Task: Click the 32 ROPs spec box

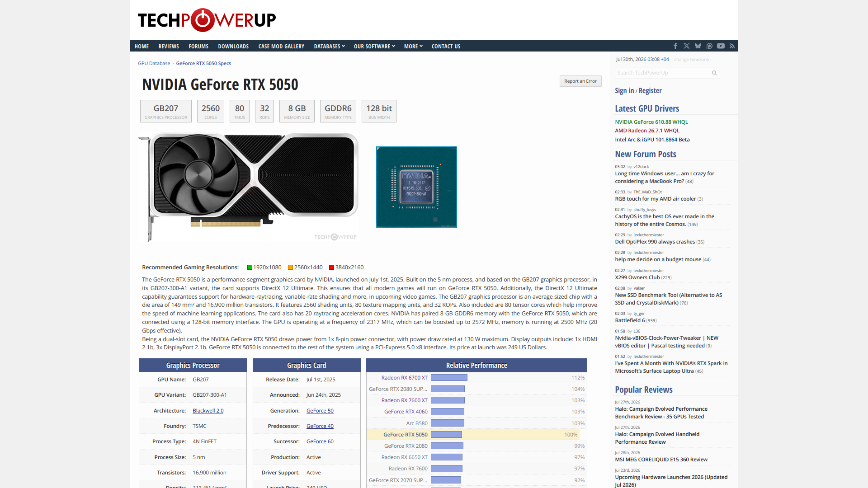Action: point(264,111)
